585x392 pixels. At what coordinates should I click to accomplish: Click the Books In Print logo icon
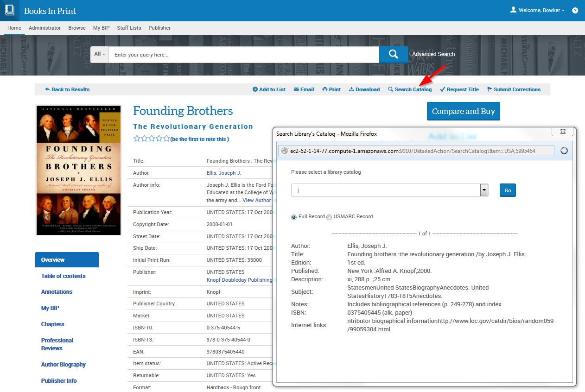pyautogui.click(x=9, y=10)
